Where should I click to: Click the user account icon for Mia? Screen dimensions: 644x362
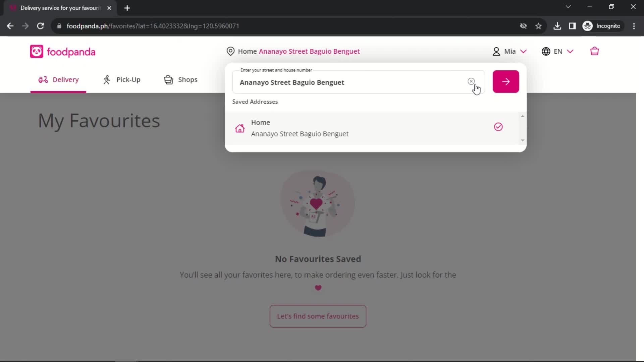[496, 51]
